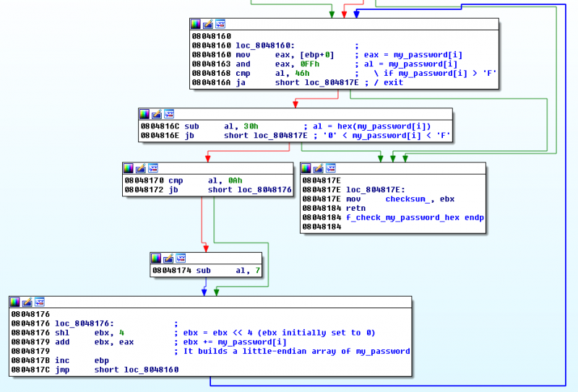578x392 pixels.
Task: Select the checksum_ variable in mov instruction
Action: click(x=410, y=199)
